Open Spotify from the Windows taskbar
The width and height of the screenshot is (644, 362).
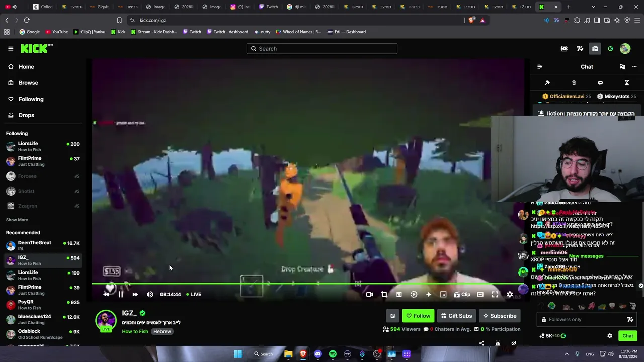pos(333,354)
